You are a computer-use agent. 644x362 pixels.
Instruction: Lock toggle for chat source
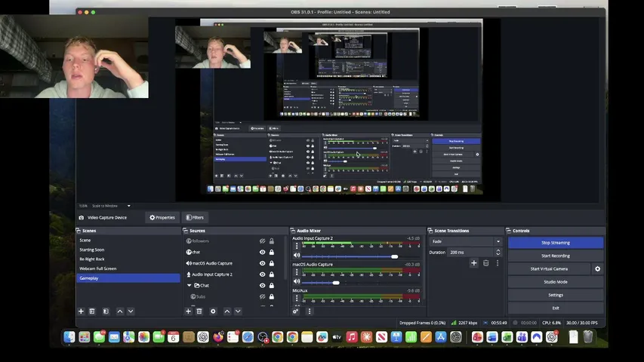pos(272,252)
